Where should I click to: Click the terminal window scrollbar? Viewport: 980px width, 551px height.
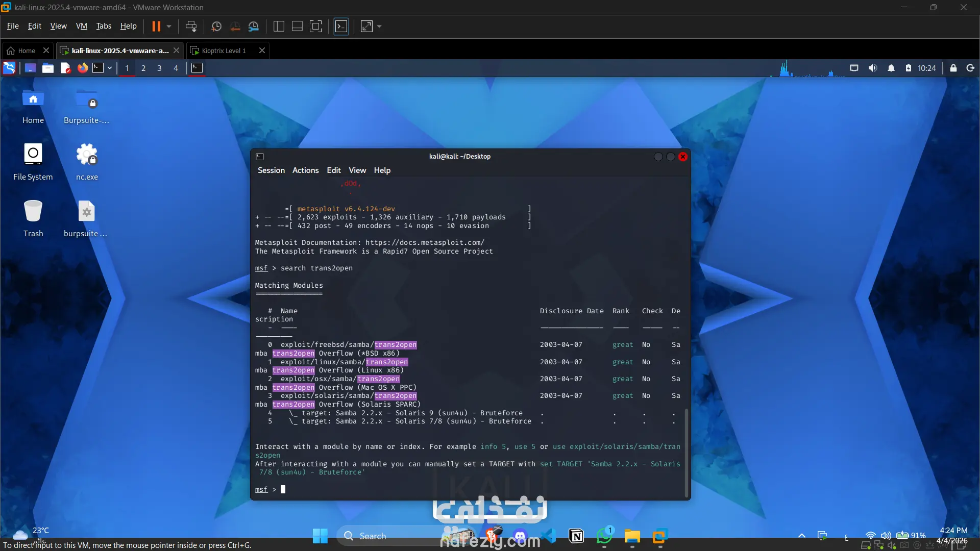(687, 453)
